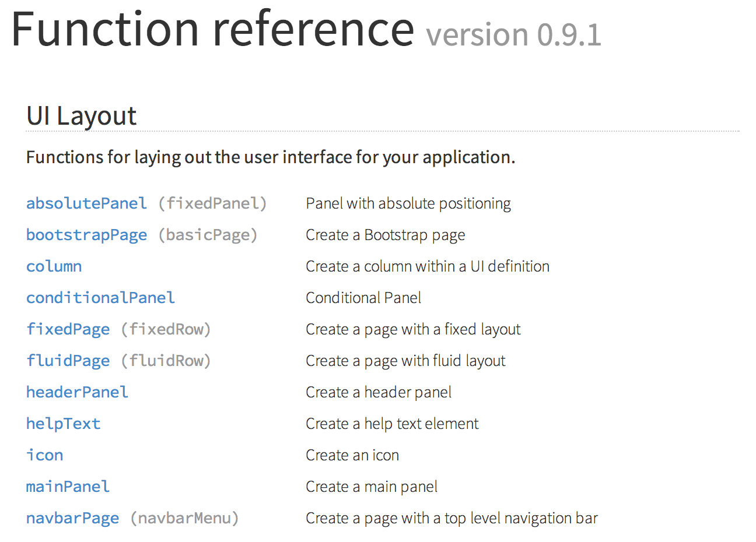Viewport: 756px width, 542px height.
Task: Click the Function reference page title
Action: coord(212,29)
